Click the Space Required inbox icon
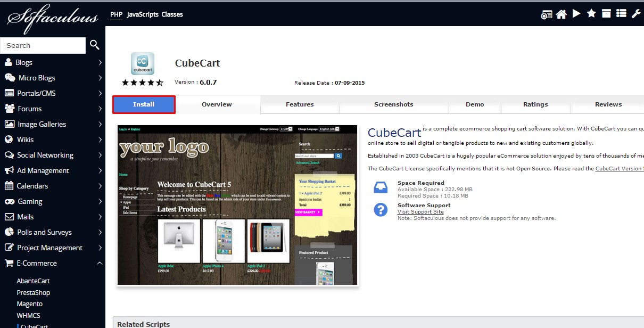This screenshot has width=644, height=328. pyautogui.click(x=381, y=187)
